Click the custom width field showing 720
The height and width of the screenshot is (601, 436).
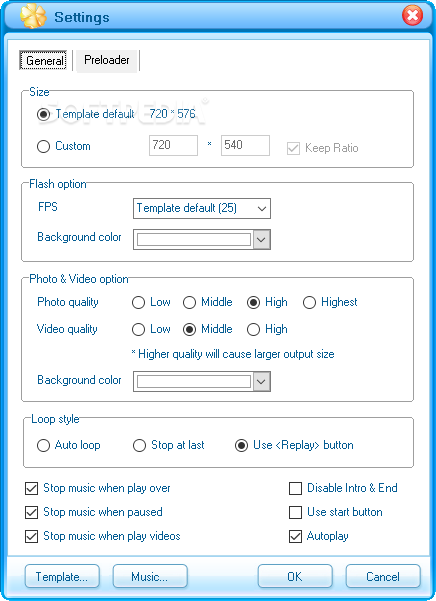point(173,145)
